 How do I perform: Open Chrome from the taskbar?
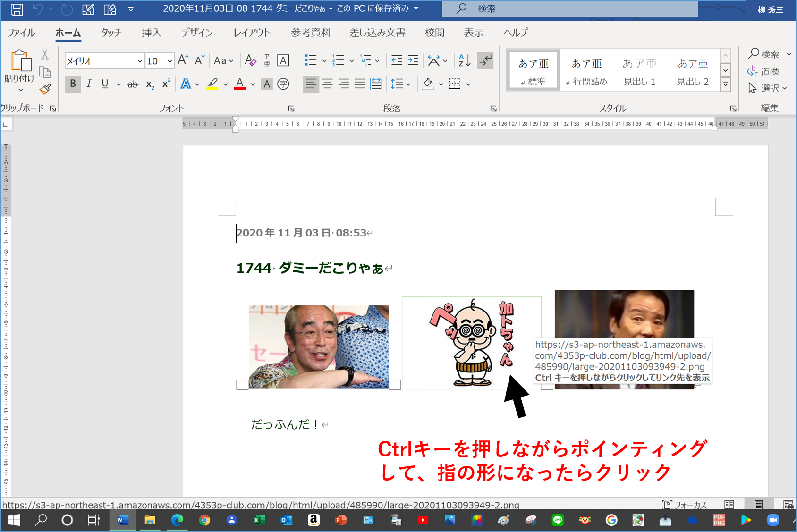pyautogui.click(x=204, y=520)
